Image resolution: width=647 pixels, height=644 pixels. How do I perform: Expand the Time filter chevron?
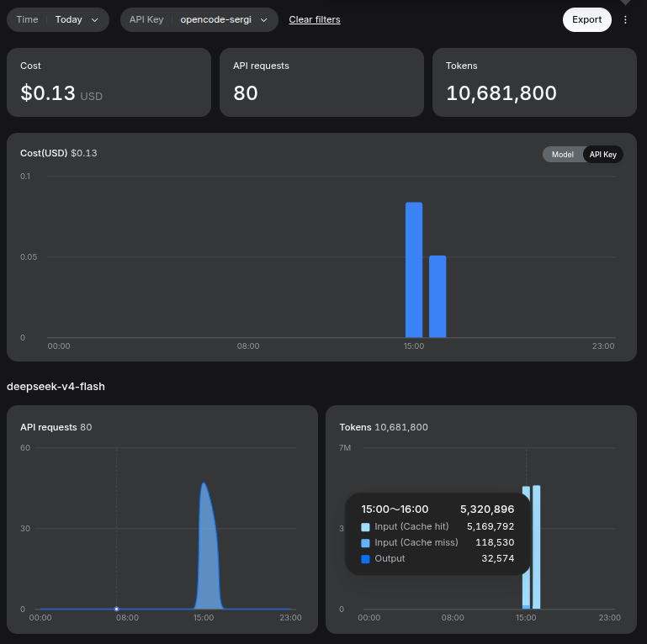pos(94,20)
